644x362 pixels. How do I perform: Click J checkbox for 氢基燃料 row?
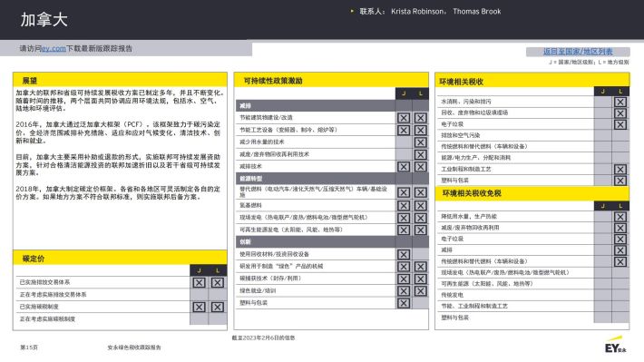404,205
